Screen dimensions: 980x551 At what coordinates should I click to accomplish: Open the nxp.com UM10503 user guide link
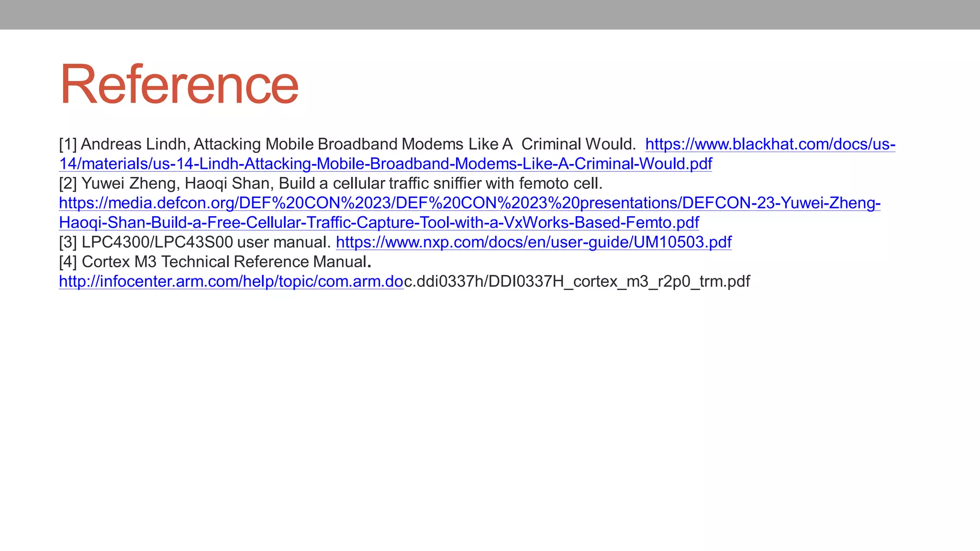(534, 242)
